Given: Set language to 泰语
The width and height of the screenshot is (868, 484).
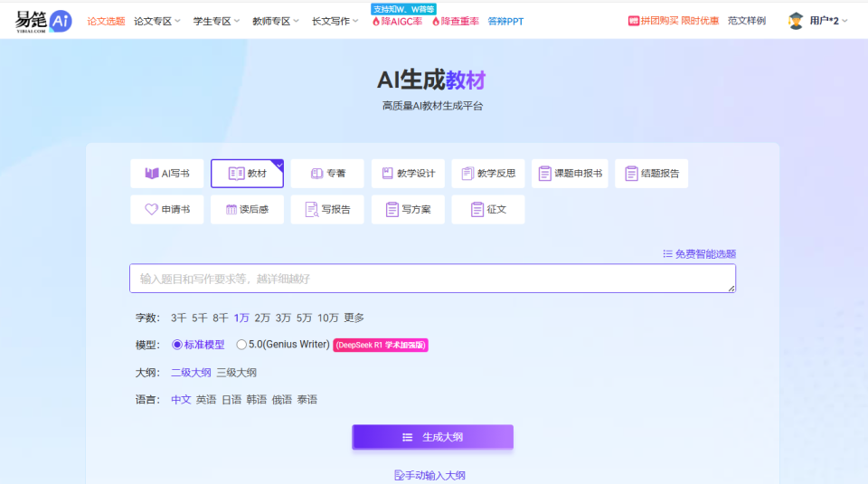Looking at the screenshot, I should click(307, 400).
